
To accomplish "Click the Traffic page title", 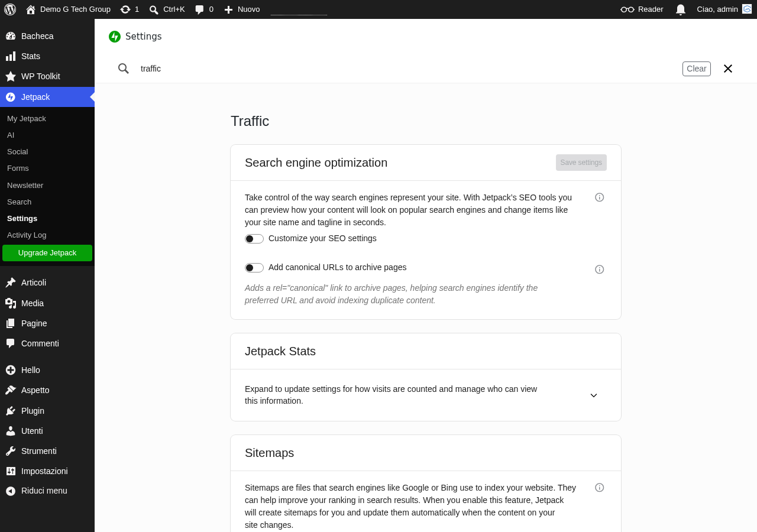I will point(250,121).
